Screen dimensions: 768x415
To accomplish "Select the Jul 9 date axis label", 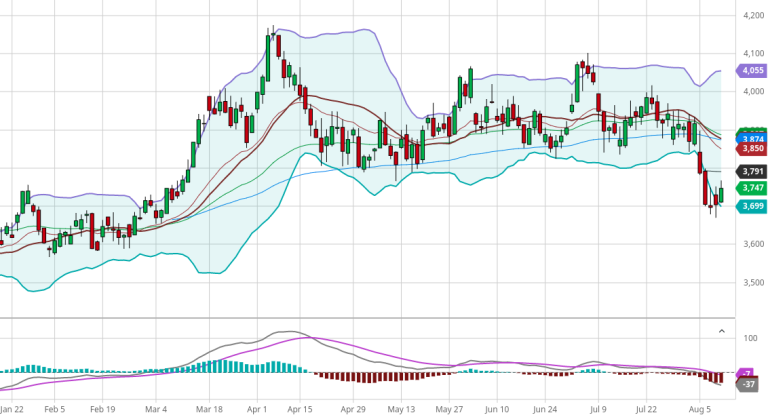I will coord(599,409).
